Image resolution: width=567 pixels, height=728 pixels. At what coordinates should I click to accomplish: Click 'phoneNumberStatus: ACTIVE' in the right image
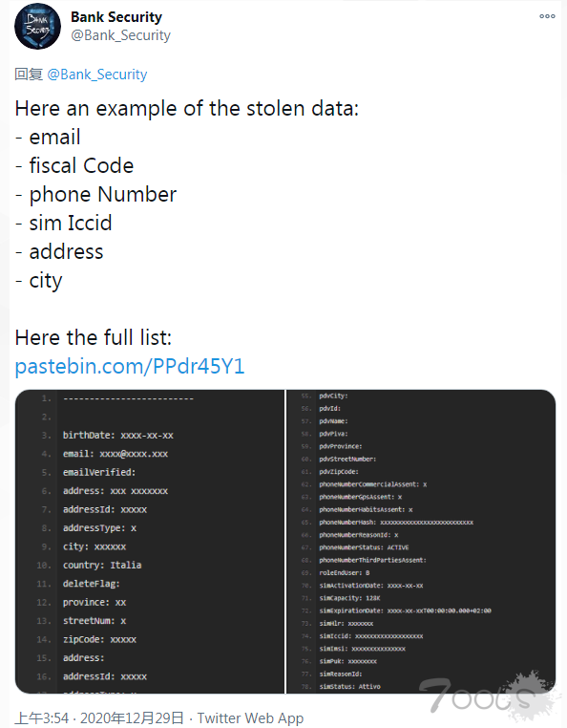click(364, 547)
